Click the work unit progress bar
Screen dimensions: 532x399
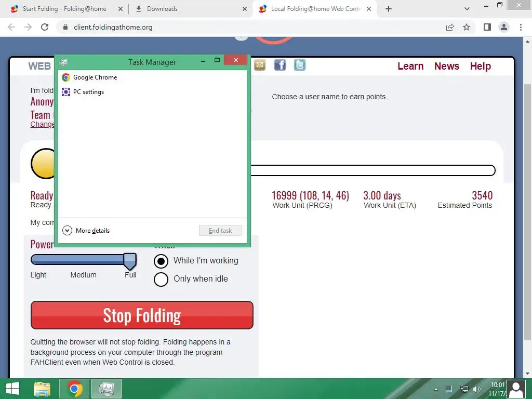point(373,170)
